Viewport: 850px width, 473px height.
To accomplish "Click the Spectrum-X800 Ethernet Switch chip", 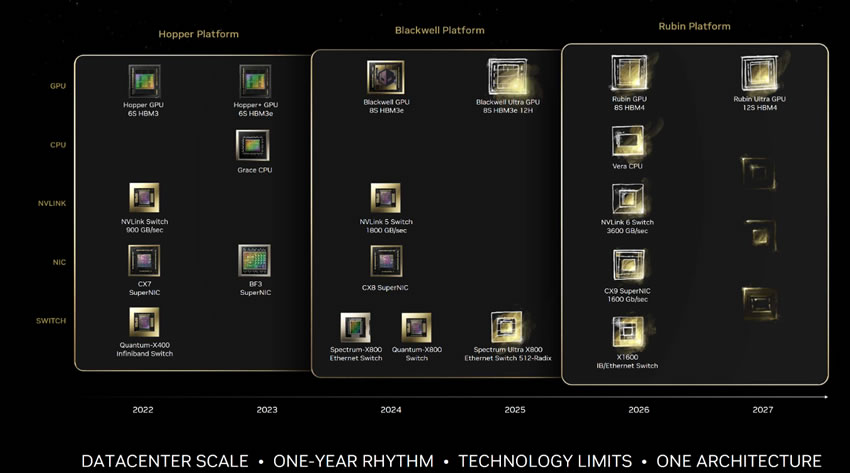I will pos(356,328).
